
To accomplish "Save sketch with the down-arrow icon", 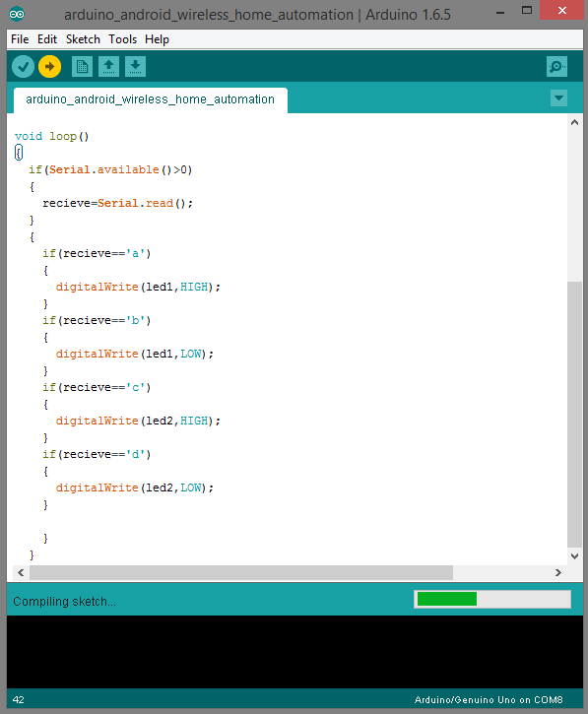I will 135,67.
